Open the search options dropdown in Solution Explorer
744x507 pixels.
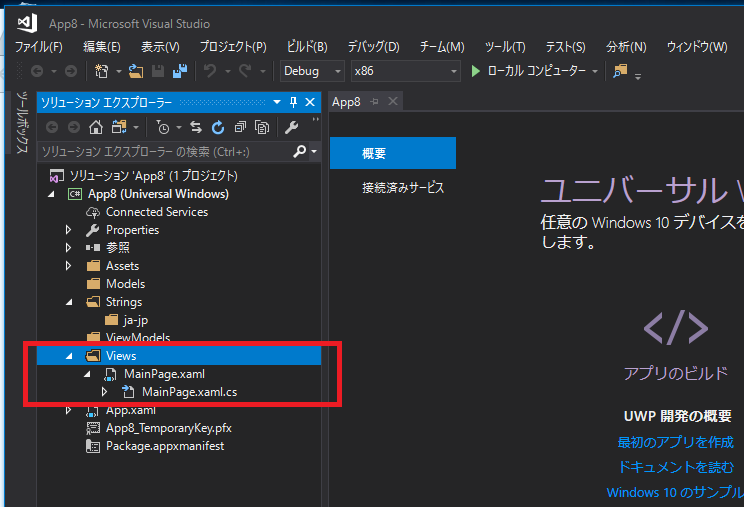(x=314, y=152)
